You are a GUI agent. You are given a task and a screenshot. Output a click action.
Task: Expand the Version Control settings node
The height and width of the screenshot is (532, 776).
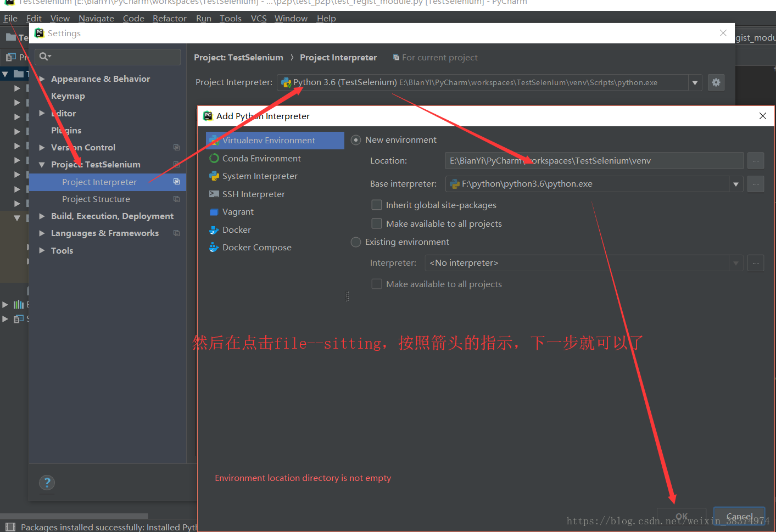(x=42, y=147)
